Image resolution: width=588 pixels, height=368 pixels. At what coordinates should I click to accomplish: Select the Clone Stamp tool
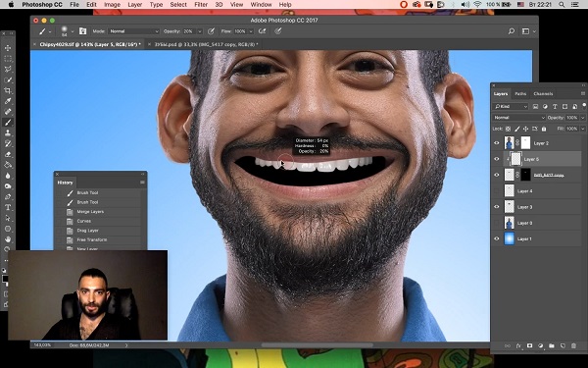click(x=8, y=132)
